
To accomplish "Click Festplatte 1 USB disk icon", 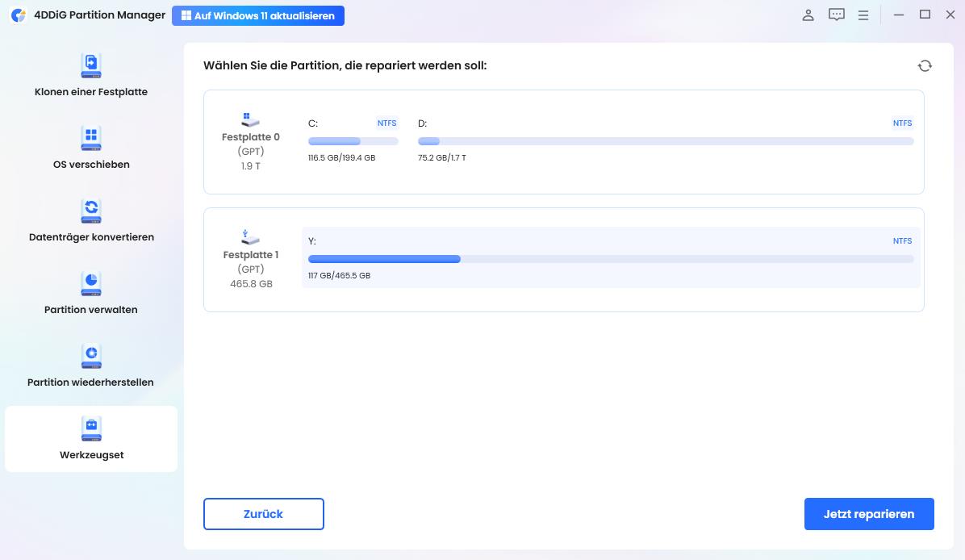I will click(x=251, y=237).
